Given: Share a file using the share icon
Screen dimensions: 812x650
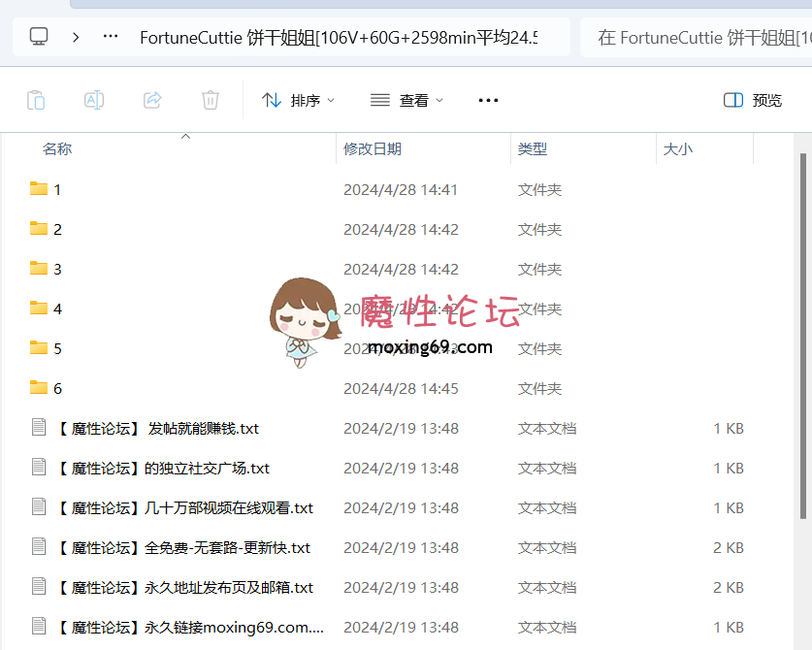Looking at the screenshot, I should (x=152, y=99).
